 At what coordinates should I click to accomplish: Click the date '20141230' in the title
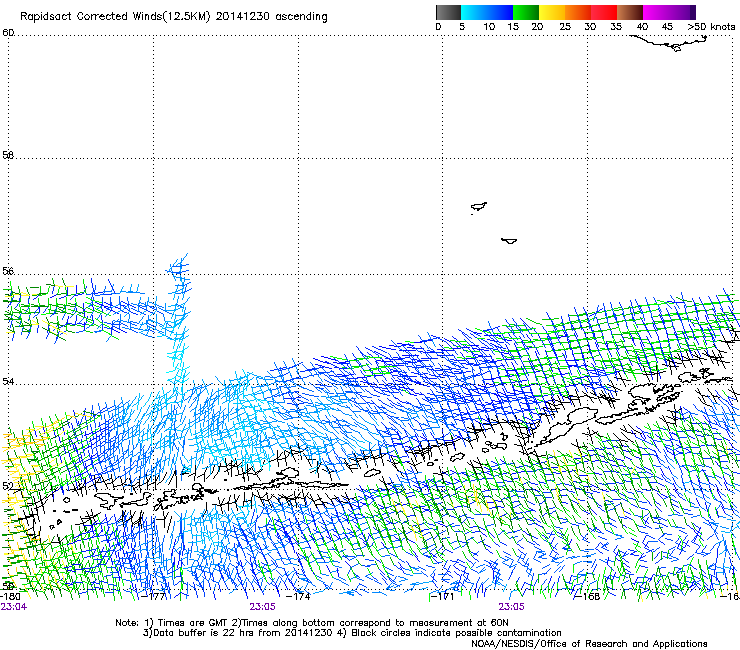click(242, 16)
